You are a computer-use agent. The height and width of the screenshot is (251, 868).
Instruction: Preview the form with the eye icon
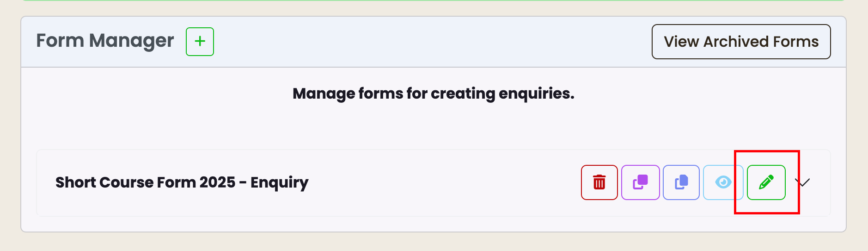tap(723, 182)
